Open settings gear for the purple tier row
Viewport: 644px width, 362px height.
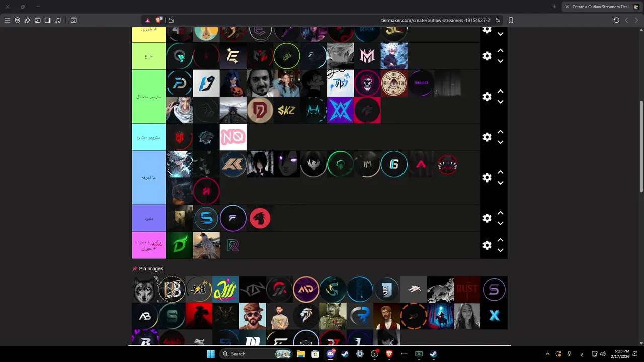487,218
